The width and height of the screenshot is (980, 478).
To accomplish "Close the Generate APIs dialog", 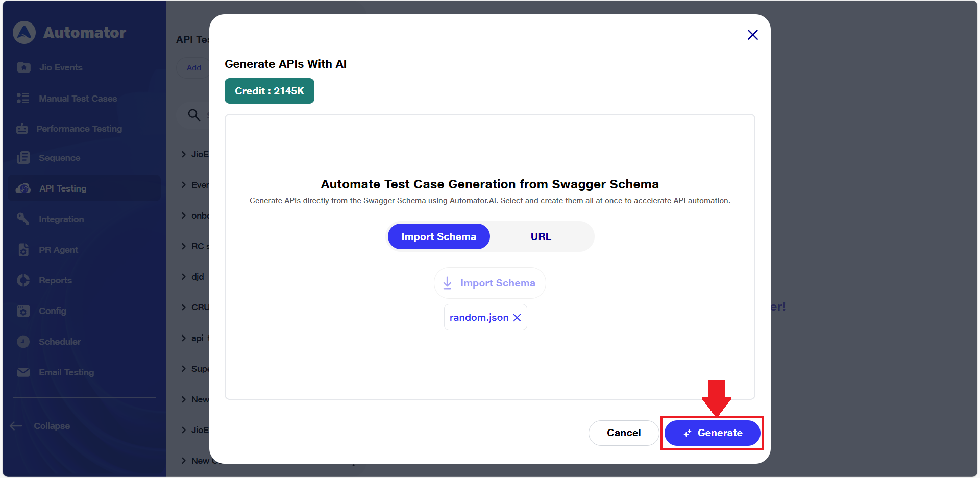I will 752,35.
